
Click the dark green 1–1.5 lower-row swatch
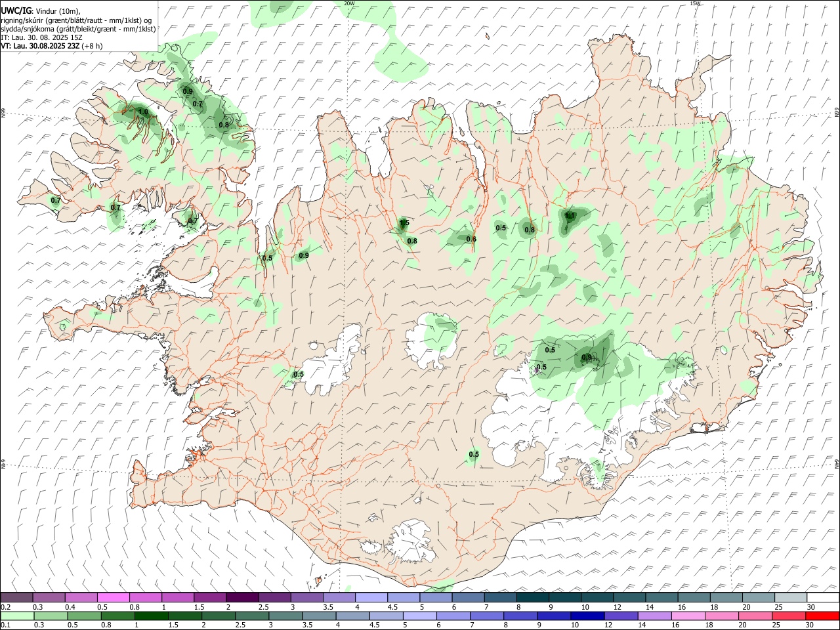tap(152, 616)
